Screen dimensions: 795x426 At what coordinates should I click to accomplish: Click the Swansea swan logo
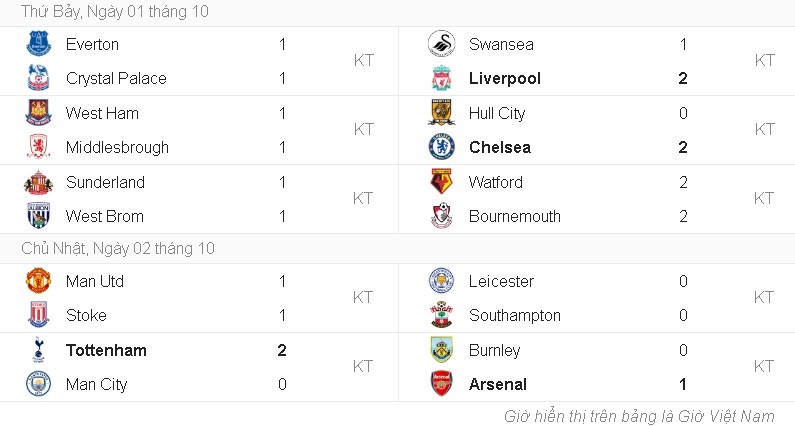pyautogui.click(x=441, y=44)
